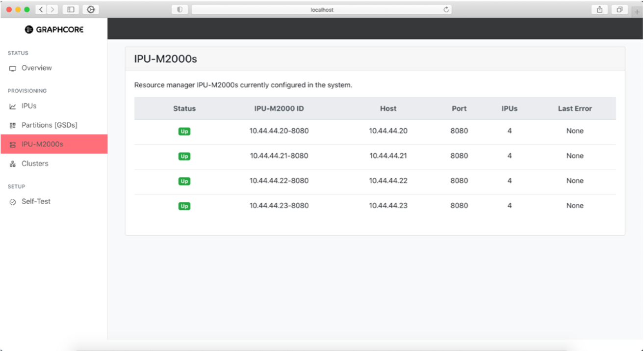Click the Resource manager description text
This screenshot has height=351, width=644.
pos(243,85)
